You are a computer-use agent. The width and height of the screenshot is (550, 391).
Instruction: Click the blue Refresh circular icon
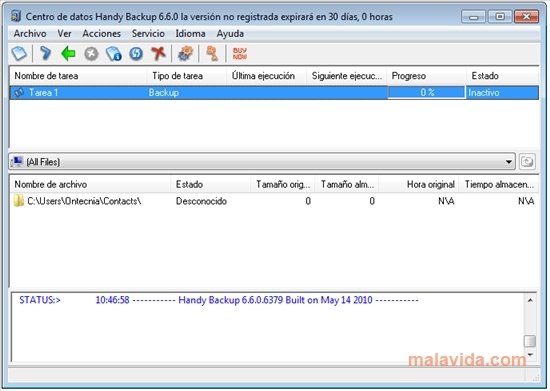pos(136,54)
